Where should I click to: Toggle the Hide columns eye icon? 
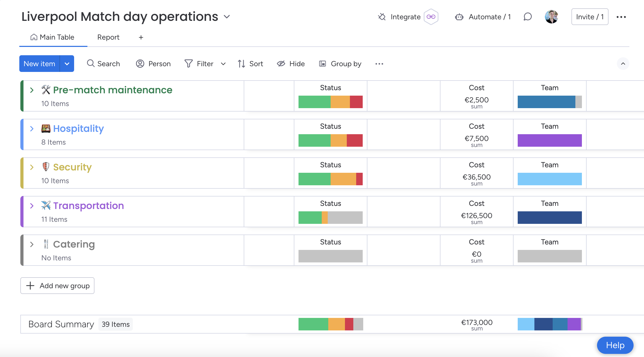coord(281,64)
